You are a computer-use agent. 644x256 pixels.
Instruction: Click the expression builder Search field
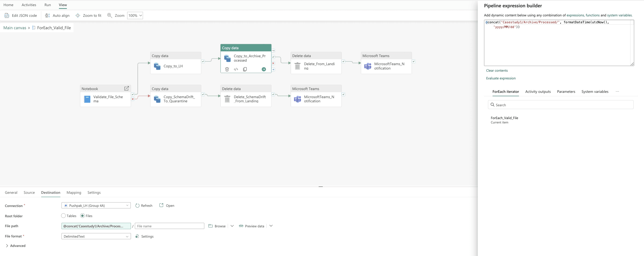tap(561, 105)
